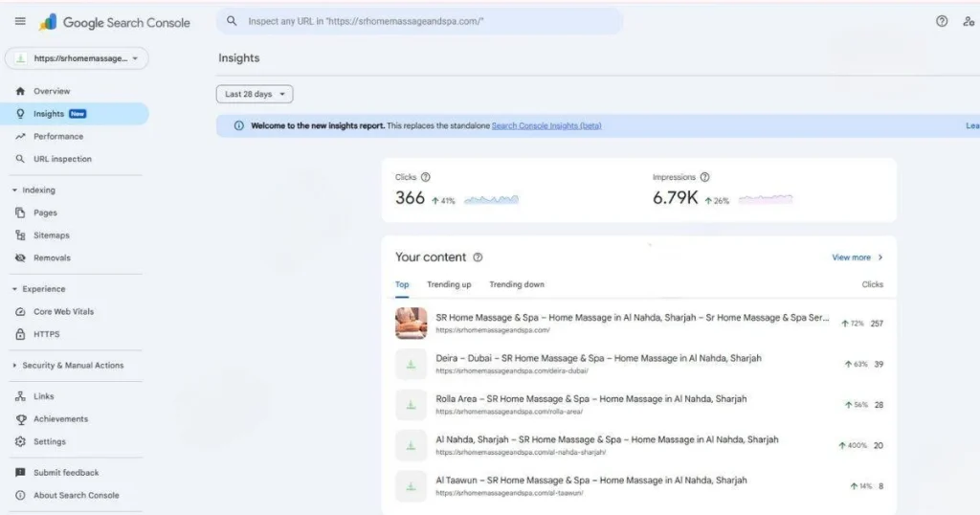Open the Search Console Insights (beta) link
980x515 pixels.
546,125
